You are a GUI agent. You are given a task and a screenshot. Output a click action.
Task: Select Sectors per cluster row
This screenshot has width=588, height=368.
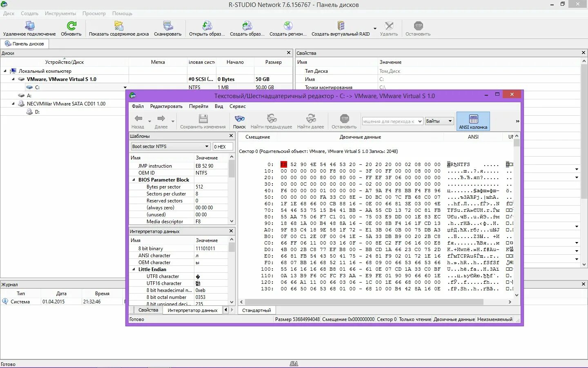(179, 194)
